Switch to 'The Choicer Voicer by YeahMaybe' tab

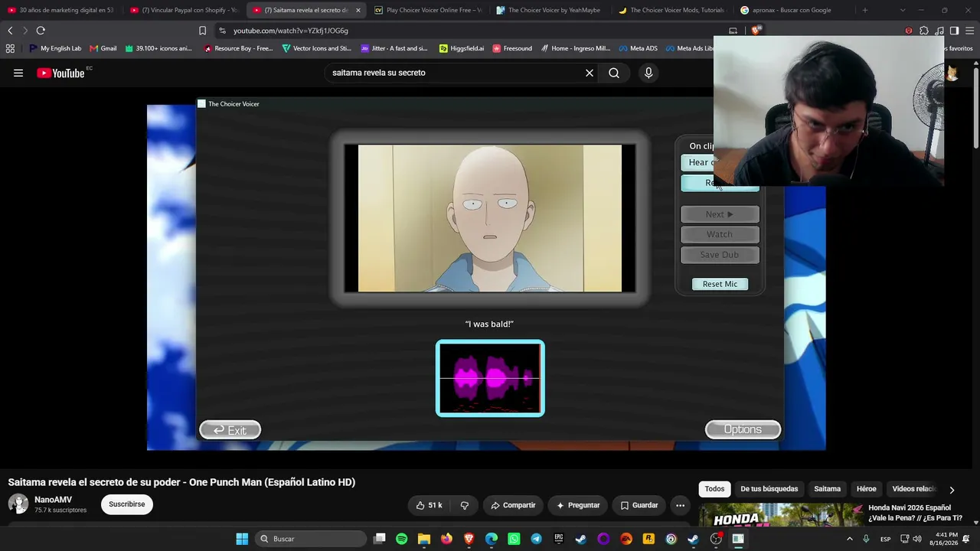point(549,10)
